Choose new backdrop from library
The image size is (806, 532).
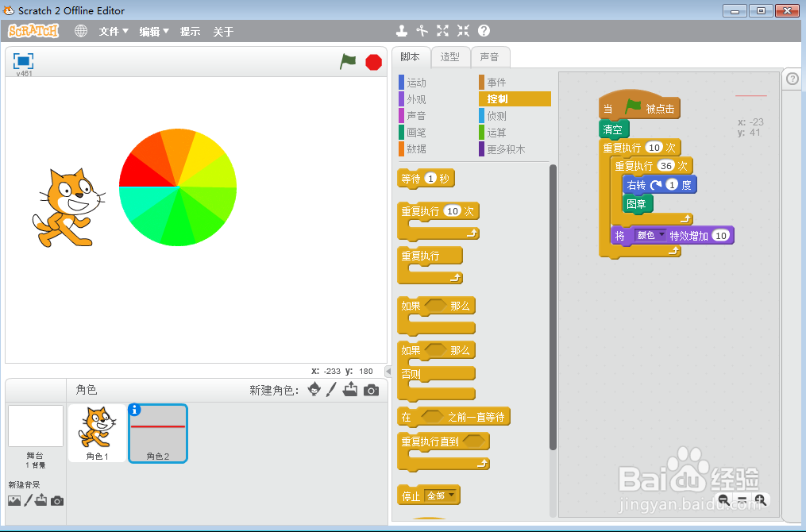(14, 501)
